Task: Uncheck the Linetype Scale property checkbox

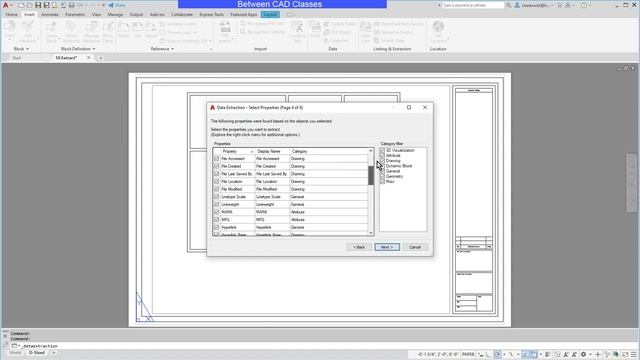Action: pos(216,197)
